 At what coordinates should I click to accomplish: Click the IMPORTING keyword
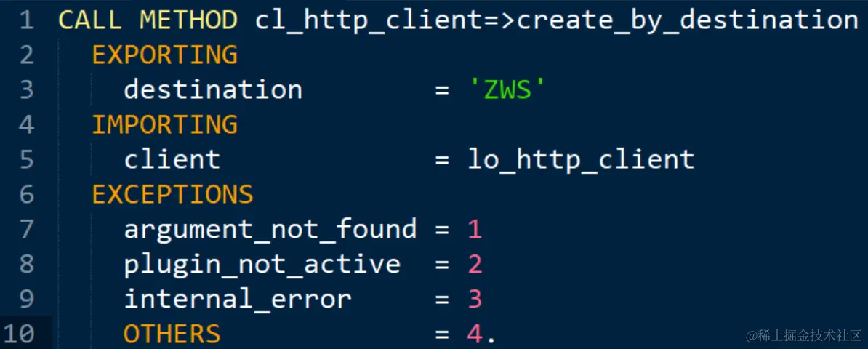[x=164, y=125]
